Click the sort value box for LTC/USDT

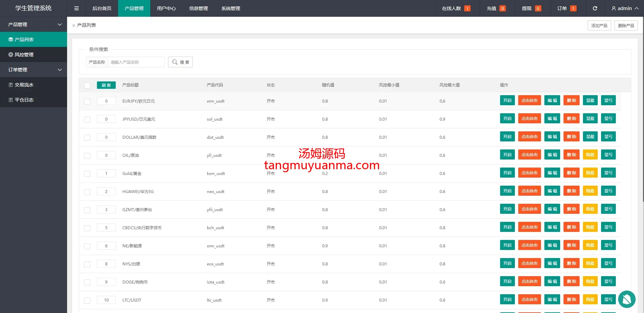[106, 300]
